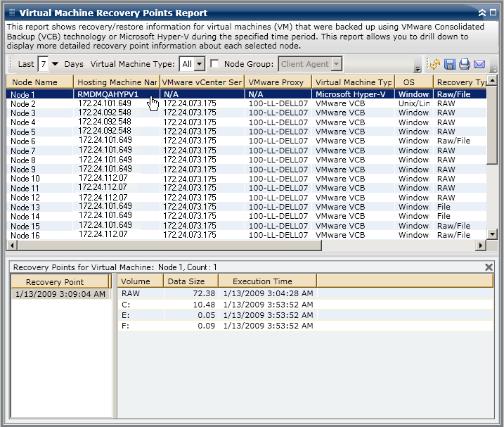504x427 pixels.
Task: Collapse the report panel with double-chevron icon
Action: pyautogui.click(x=482, y=13)
